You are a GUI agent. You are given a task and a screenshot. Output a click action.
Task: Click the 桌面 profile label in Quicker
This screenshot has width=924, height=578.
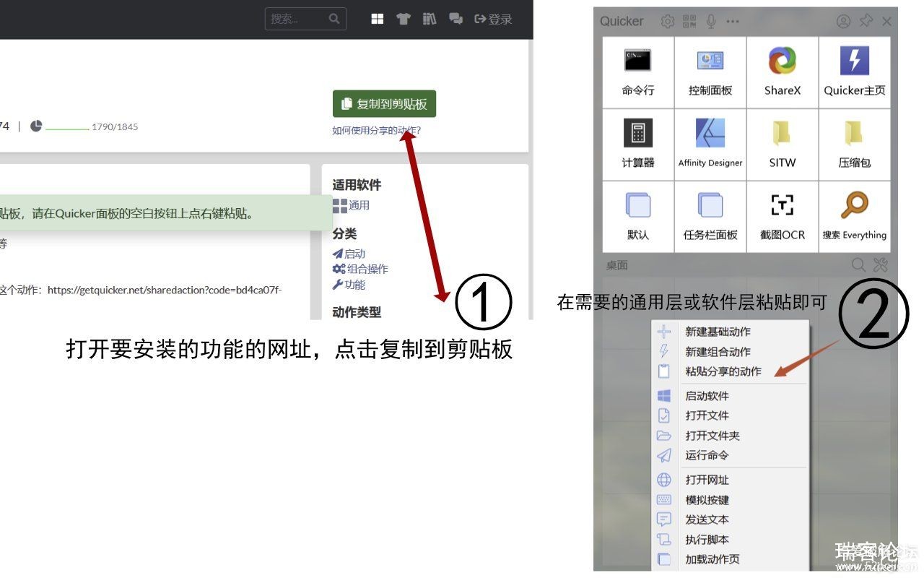[616, 265]
